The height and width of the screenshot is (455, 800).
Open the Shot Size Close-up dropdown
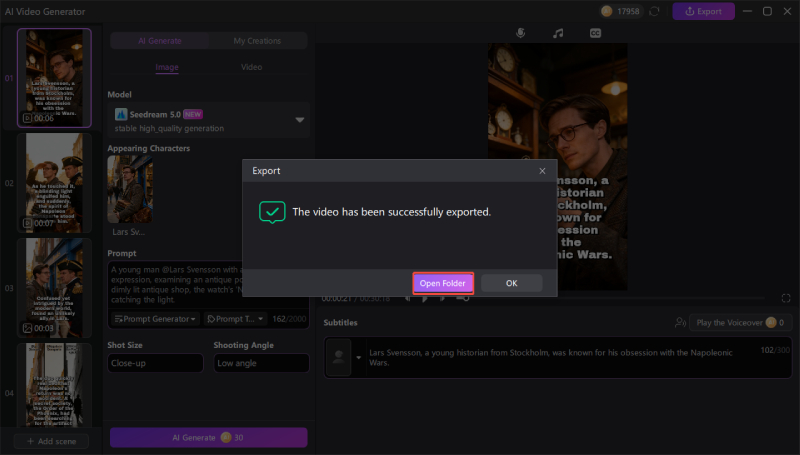[155, 364]
